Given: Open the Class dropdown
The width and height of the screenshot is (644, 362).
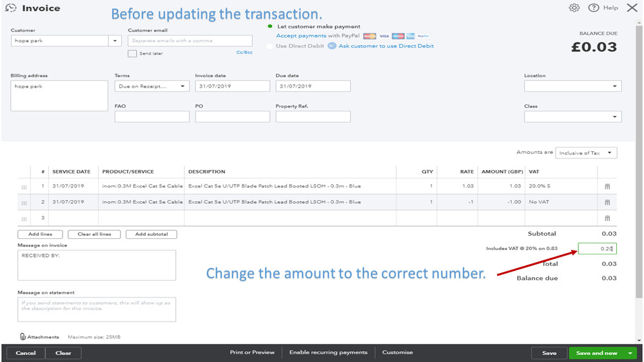Looking at the screenshot, I should (572, 117).
